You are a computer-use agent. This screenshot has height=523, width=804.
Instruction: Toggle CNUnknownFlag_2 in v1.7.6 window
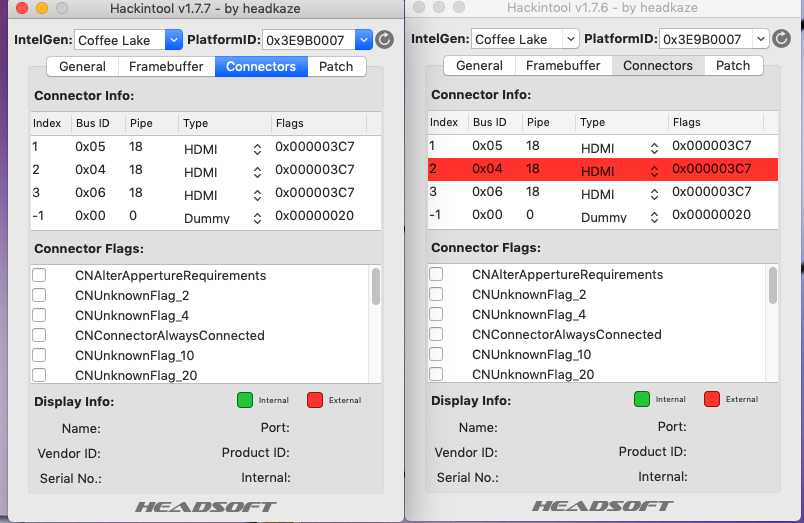point(436,294)
